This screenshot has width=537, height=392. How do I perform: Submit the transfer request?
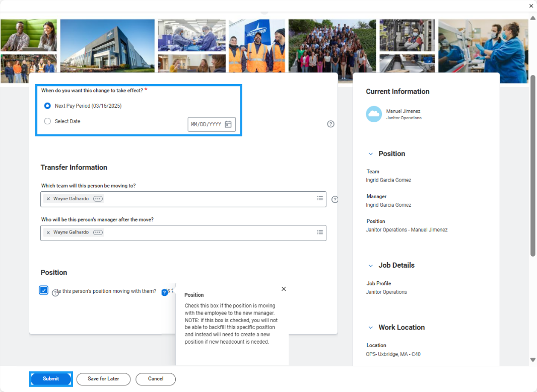pos(51,379)
